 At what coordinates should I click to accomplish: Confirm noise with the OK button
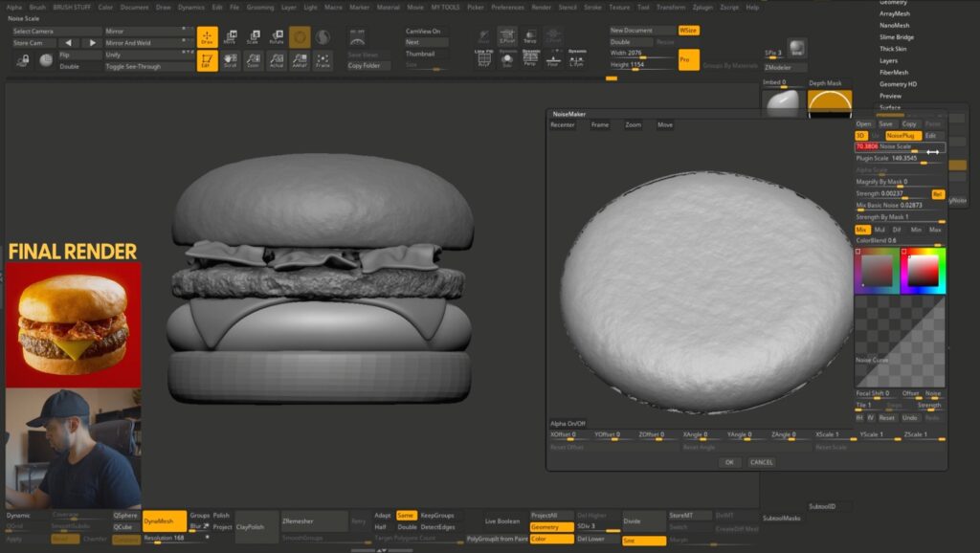[x=728, y=462]
